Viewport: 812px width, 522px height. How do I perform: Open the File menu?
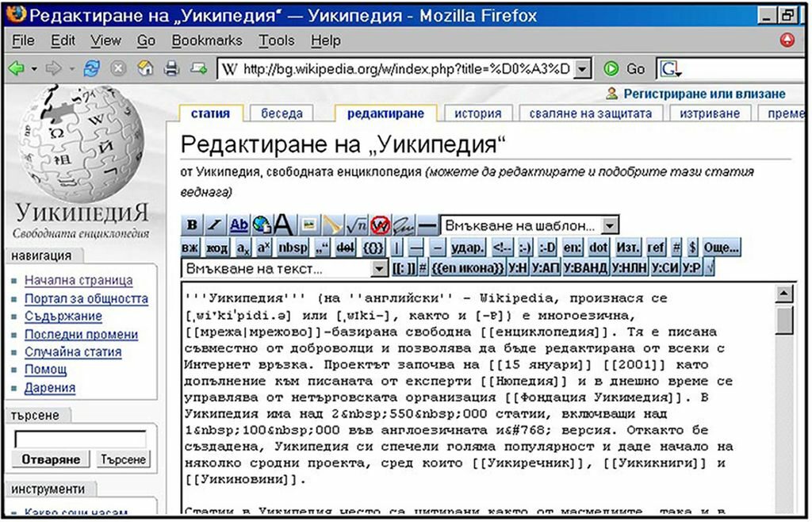pos(23,40)
